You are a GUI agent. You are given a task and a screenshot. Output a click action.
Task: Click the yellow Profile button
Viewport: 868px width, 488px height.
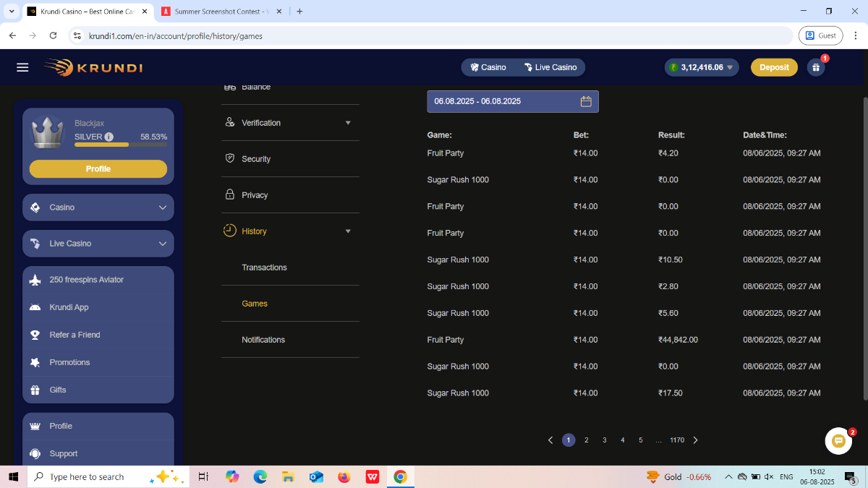tap(98, 168)
